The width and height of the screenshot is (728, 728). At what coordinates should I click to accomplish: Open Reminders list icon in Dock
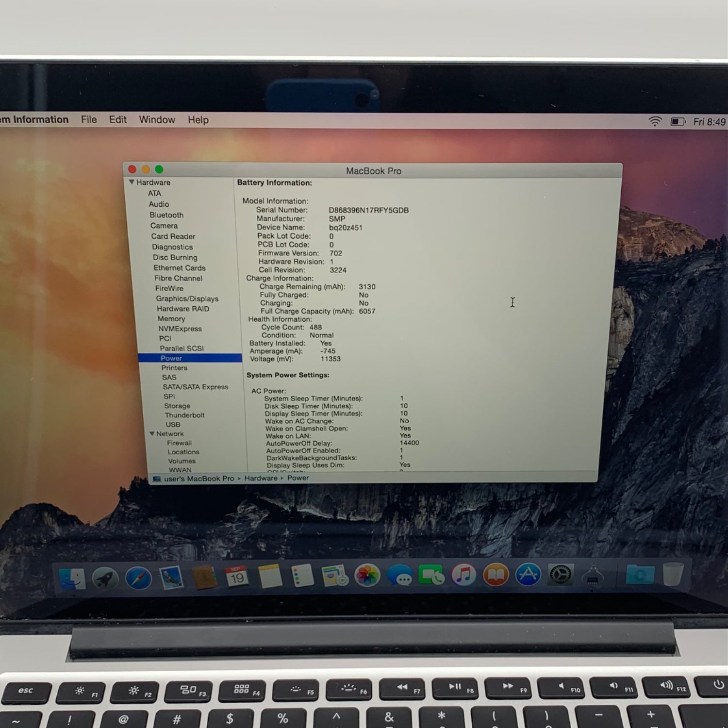pyautogui.click(x=302, y=577)
